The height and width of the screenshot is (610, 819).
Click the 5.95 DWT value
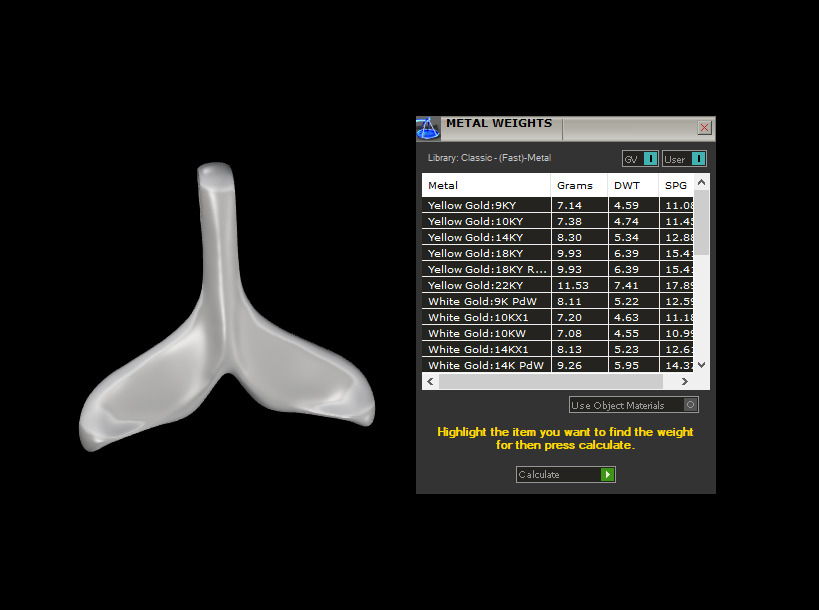pos(626,366)
